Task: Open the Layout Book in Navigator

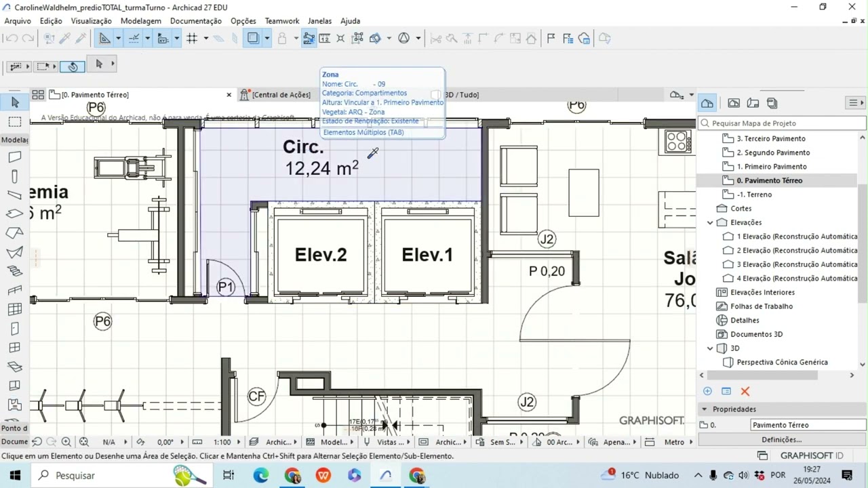Action: pos(753,103)
